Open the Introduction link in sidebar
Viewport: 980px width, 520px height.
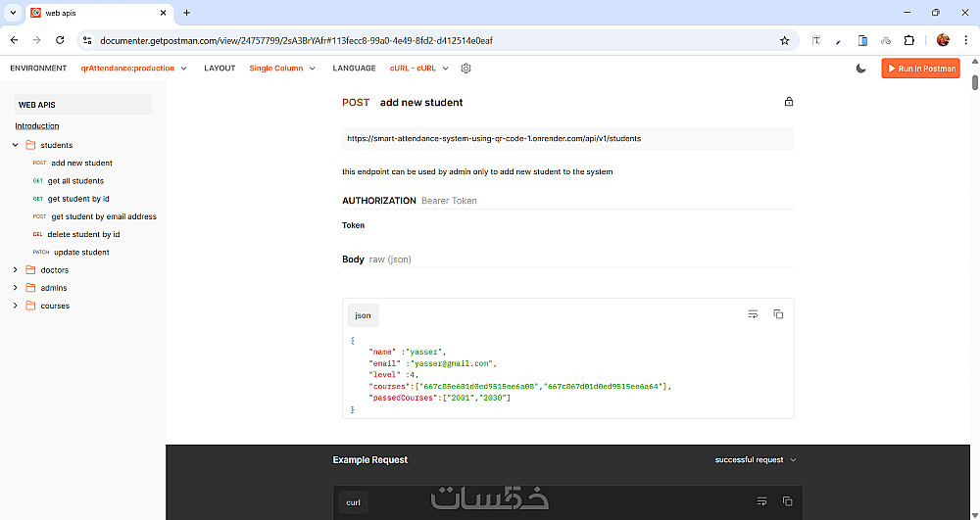point(37,125)
